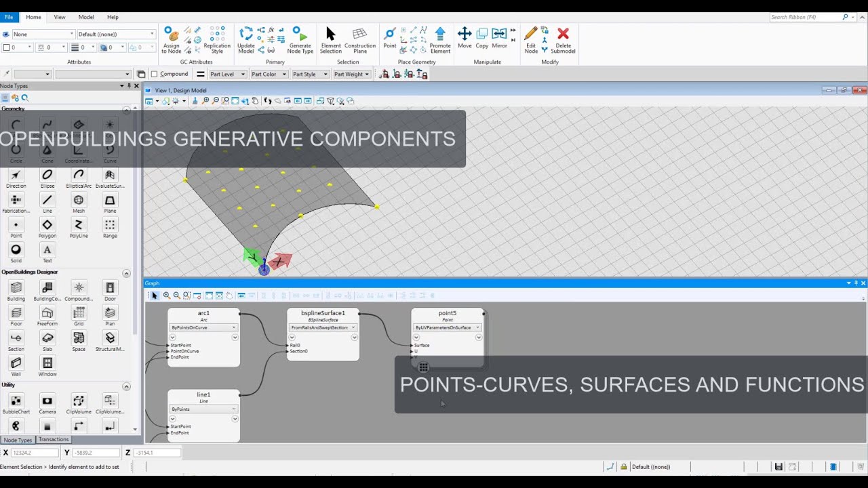
Task: Select the Direction node type icon
Action: [16, 175]
